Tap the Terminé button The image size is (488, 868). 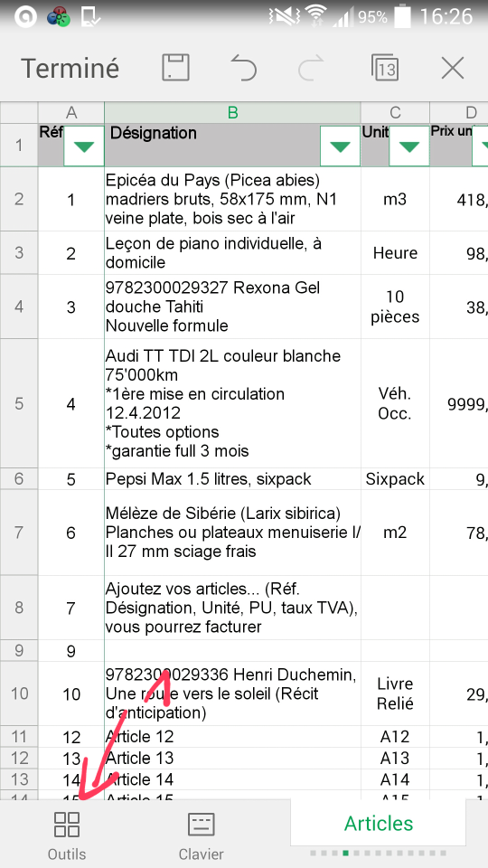pyautogui.click(x=70, y=68)
